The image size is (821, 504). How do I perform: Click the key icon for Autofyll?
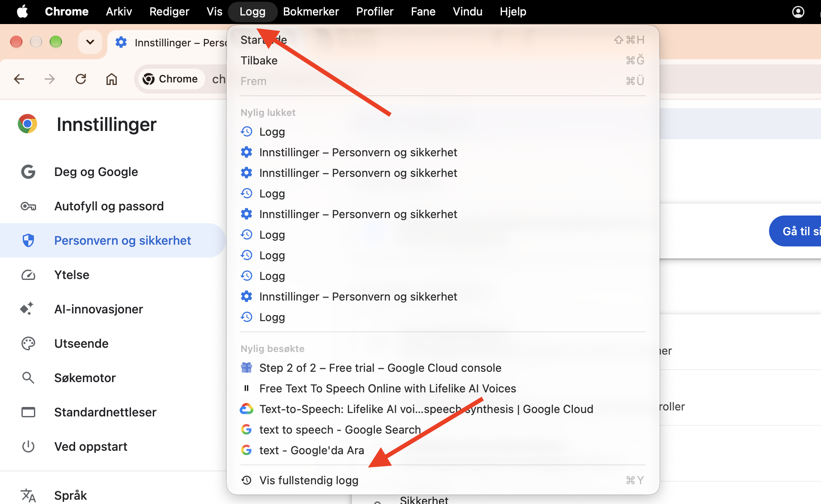coord(28,206)
